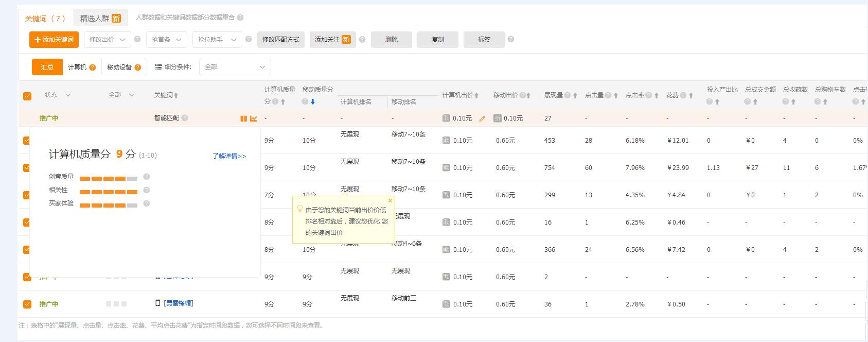Open the 抢首条 dropdown

coord(166,40)
